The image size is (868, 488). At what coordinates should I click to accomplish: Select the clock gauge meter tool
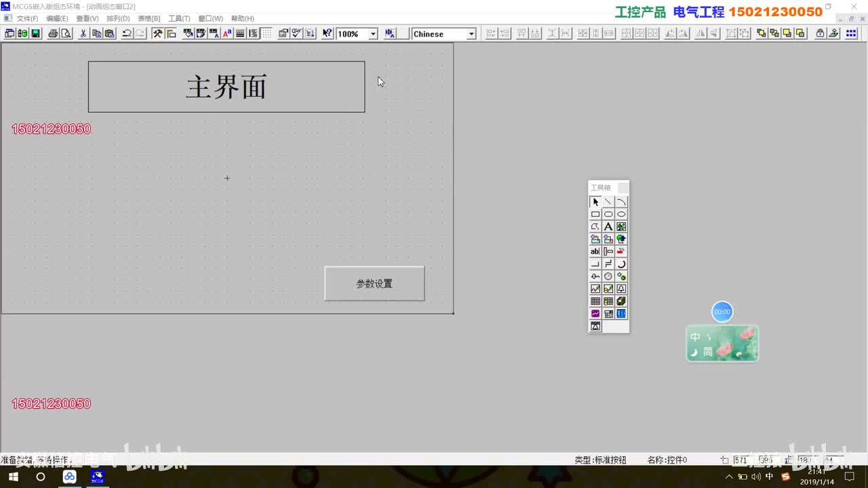point(608,277)
